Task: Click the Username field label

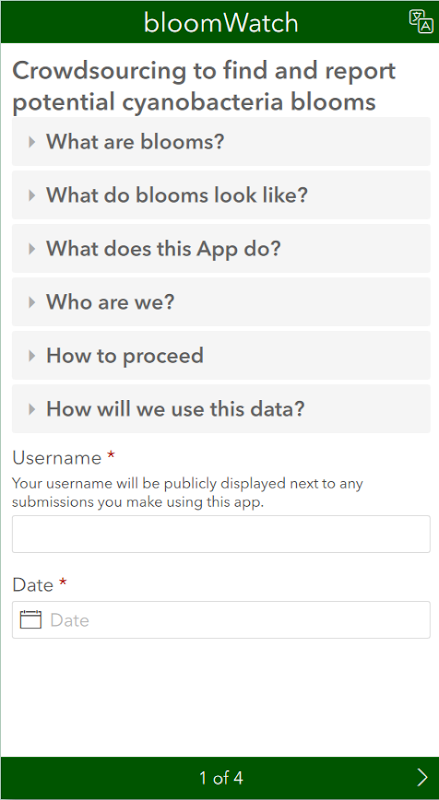Action: point(57,458)
